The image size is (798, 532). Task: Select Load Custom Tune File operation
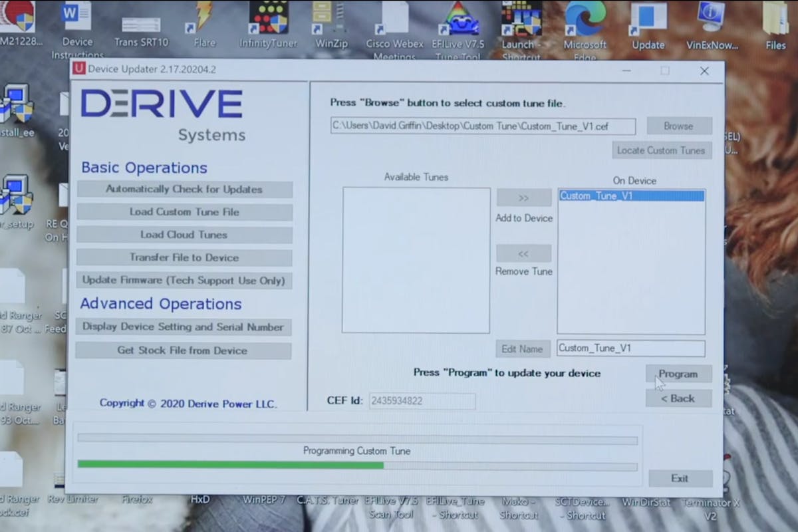click(184, 212)
